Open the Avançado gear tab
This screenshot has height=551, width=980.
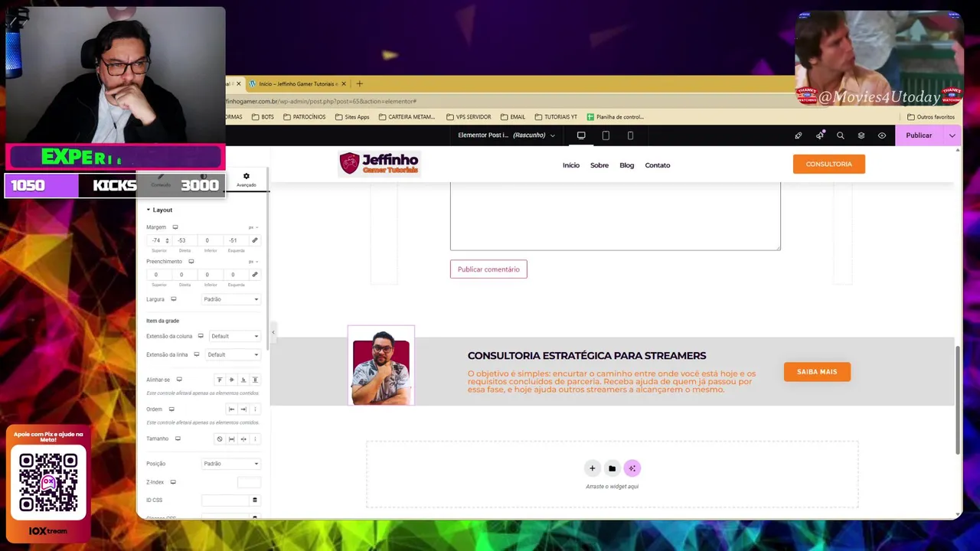pos(246,179)
